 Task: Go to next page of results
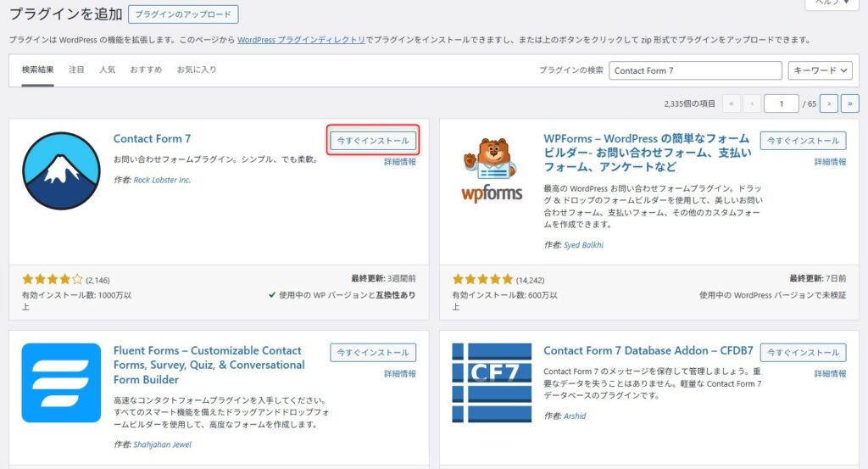point(827,103)
